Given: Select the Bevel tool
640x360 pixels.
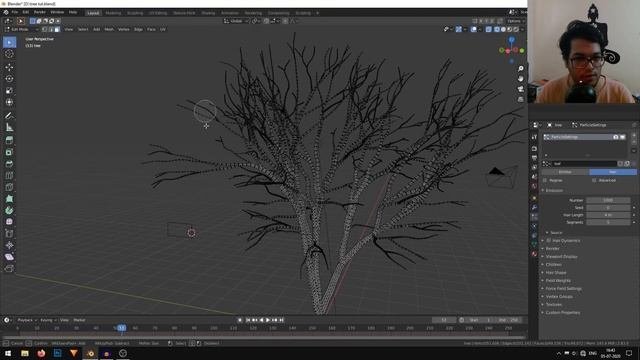Looking at the screenshot, I should point(9,164).
